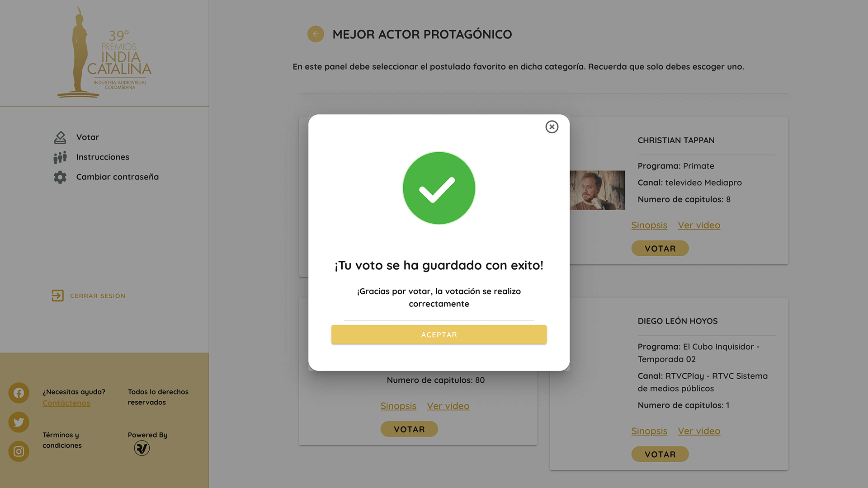The width and height of the screenshot is (868, 488).
Task: Vote for Christian Tappan with VOTAR button
Action: coord(660,249)
